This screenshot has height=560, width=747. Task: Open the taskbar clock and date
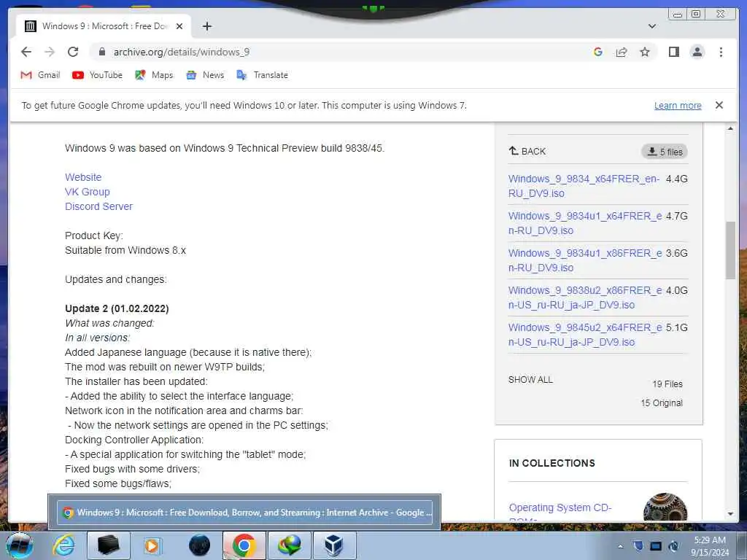click(710, 546)
